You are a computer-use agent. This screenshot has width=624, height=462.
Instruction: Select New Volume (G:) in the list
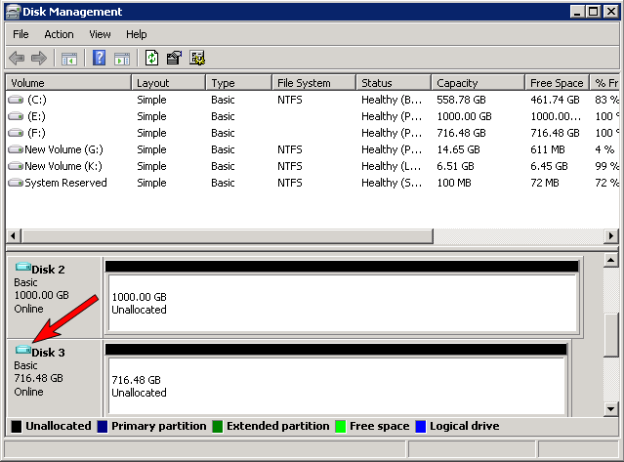pos(63,149)
